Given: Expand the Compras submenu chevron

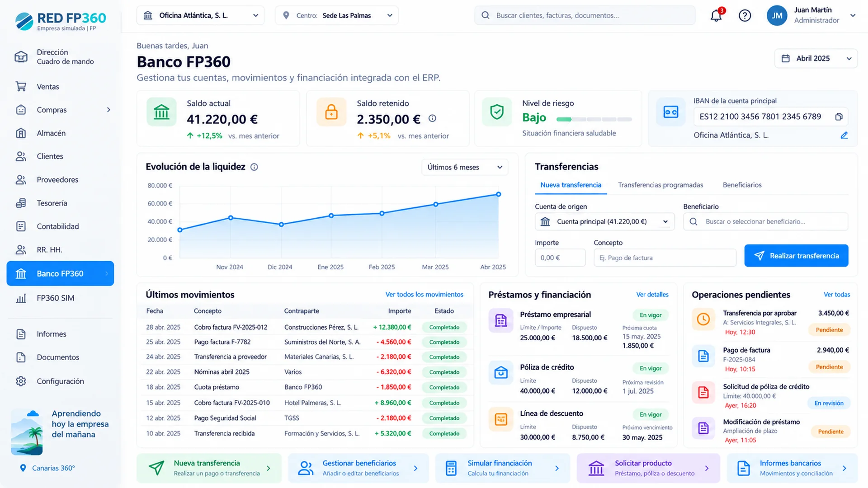Looking at the screenshot, I should 108,110.
